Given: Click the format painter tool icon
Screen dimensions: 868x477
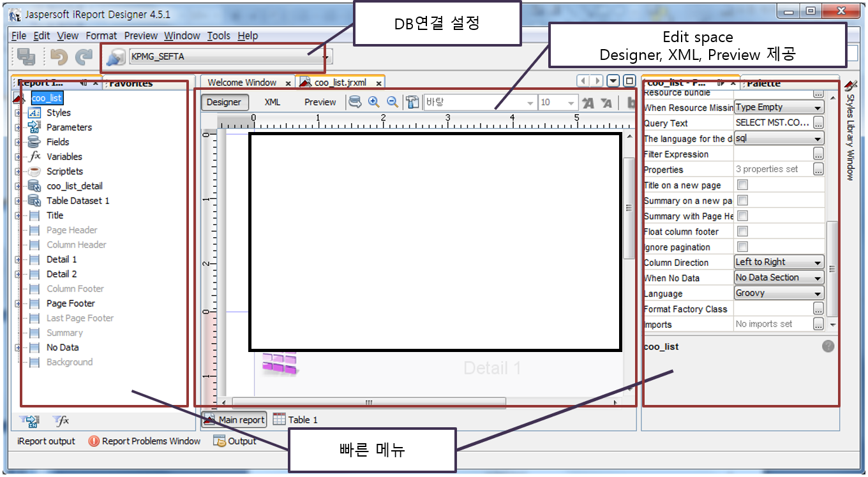Looking at the screenshot, I should pos(412,102).
